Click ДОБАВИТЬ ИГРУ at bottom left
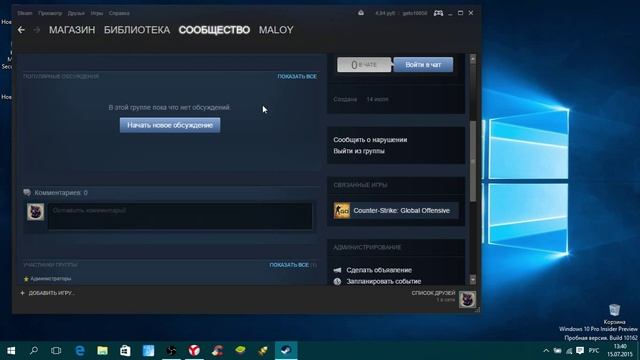The width and height of the screenshot is (640, 360). tap(47, 293)
